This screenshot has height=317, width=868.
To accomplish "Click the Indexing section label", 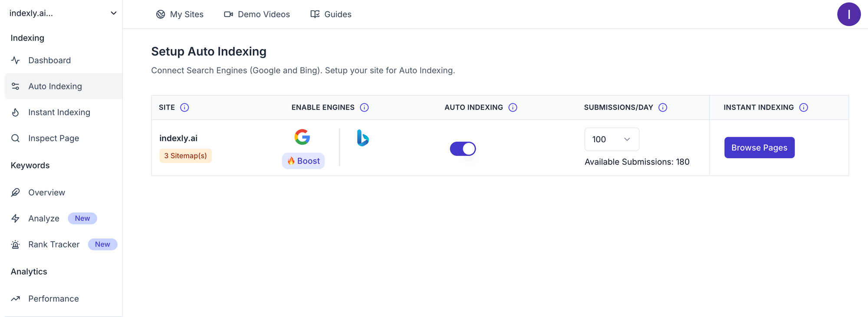I will (x=27, y=38).
